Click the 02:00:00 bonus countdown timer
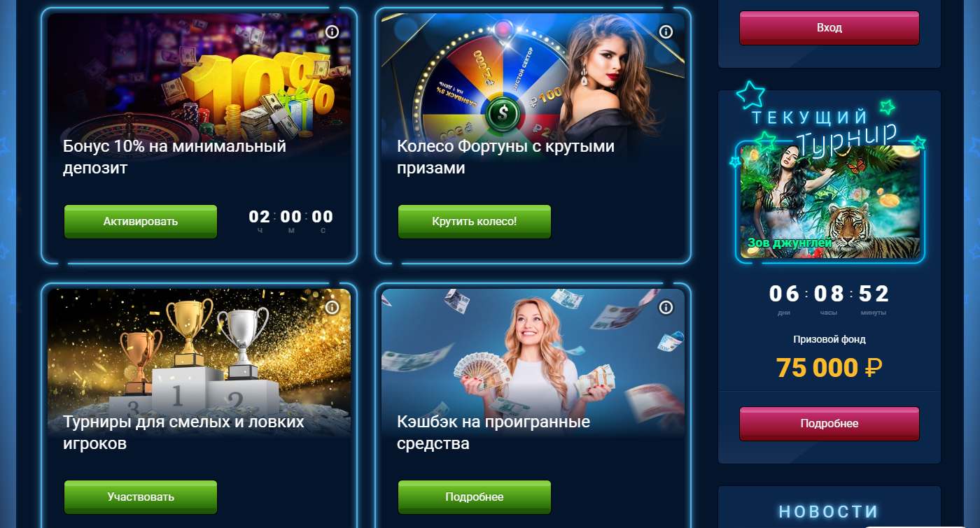This screenshot has height=528, width=980. [x=291, y=221]
